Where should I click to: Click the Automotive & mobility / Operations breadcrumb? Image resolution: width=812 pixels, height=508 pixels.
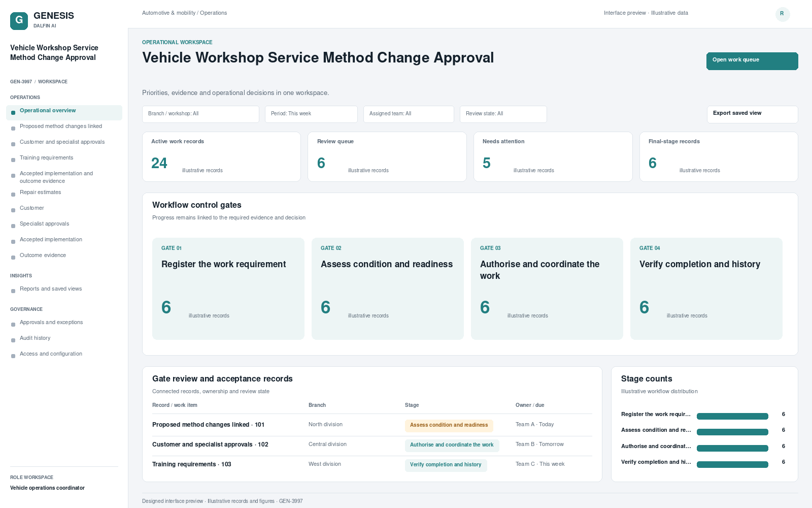[184, 13]
